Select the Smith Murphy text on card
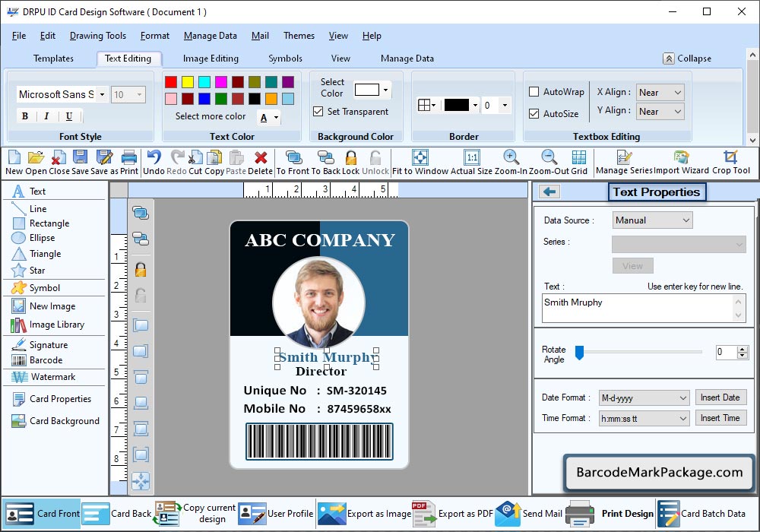The image size is (760, 532). tap(327, 357)
